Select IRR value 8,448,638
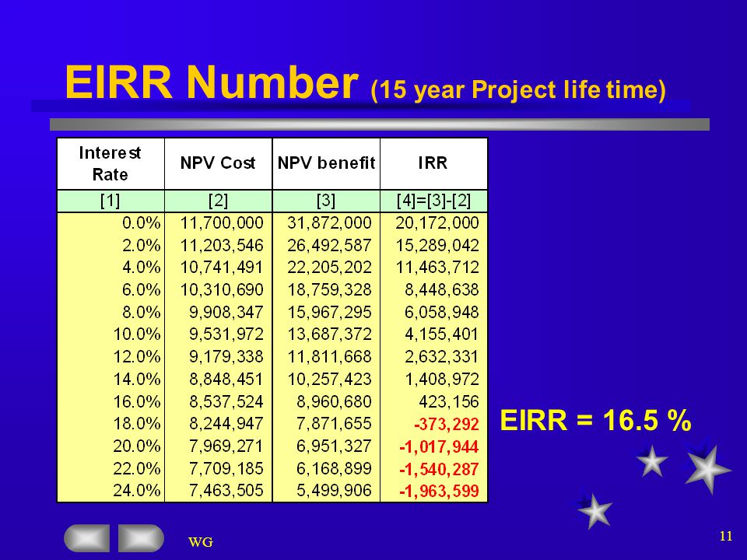 [442, 289]
